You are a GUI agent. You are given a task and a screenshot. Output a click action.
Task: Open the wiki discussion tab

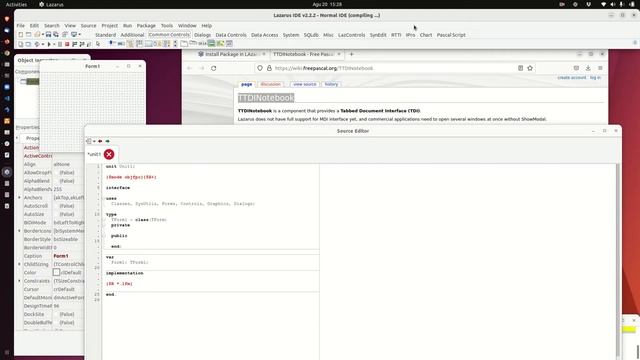271,84
